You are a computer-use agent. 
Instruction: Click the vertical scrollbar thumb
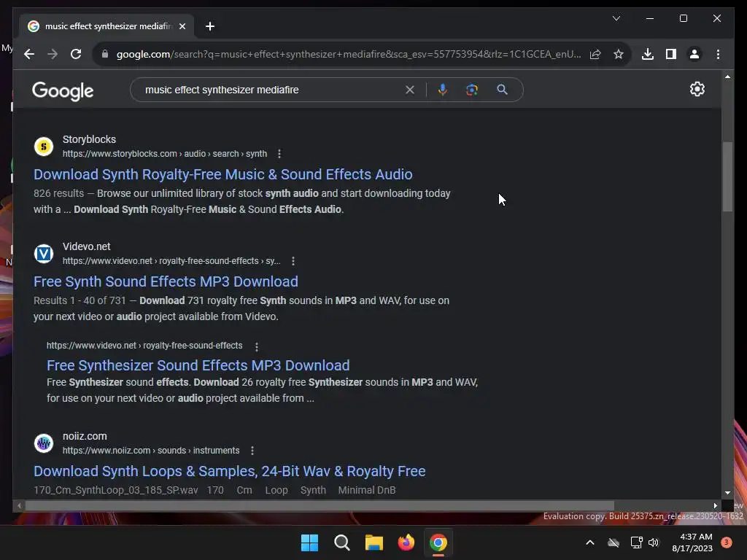[x=727, y=176]
